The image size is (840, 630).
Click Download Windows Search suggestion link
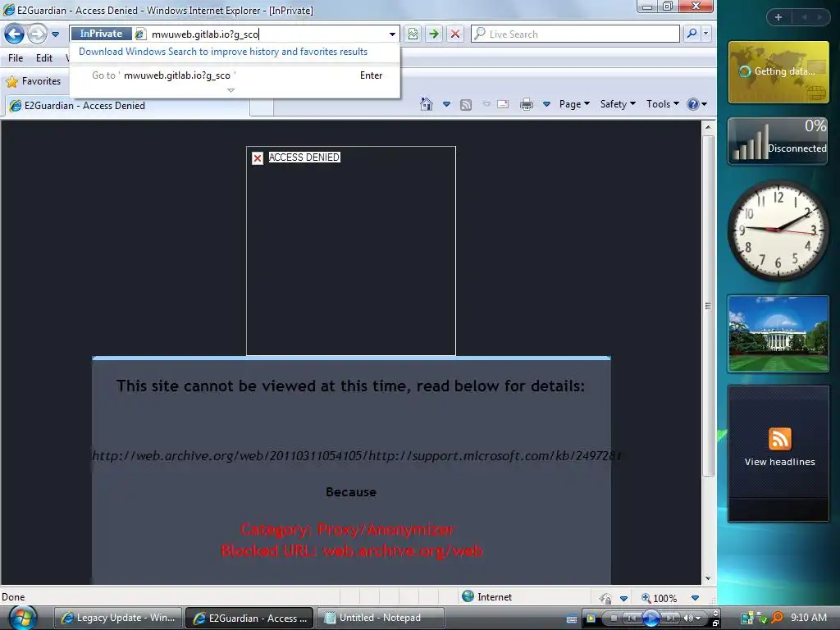coord(223,52)
